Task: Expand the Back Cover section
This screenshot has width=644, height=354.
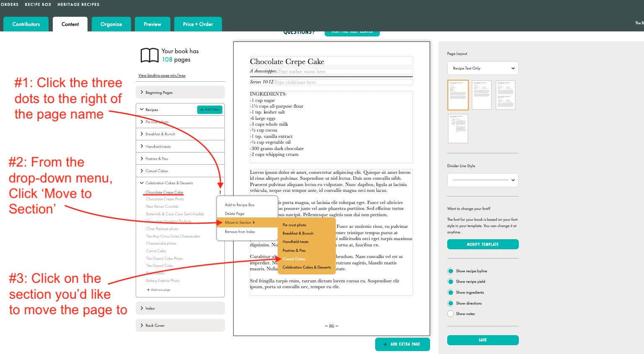Action: (180, 326)
